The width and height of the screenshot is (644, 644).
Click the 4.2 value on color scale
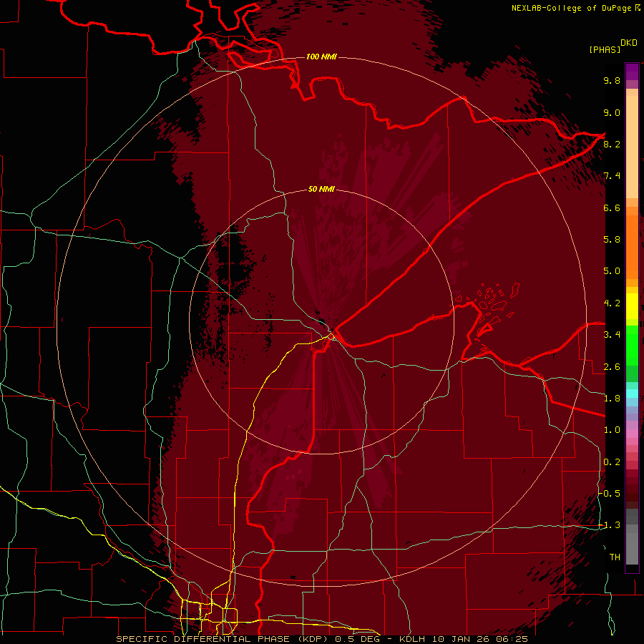click(x=612, y=303)
